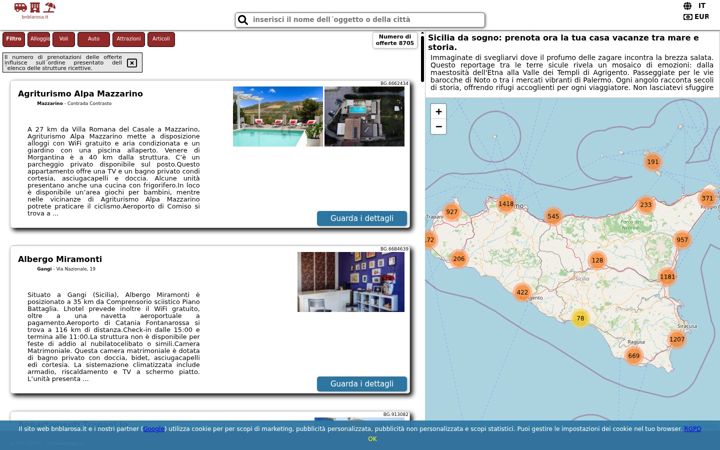Viewport: 720px width, 450px height.
Task: Open map cluster marker 128
Action: [597, 260]
